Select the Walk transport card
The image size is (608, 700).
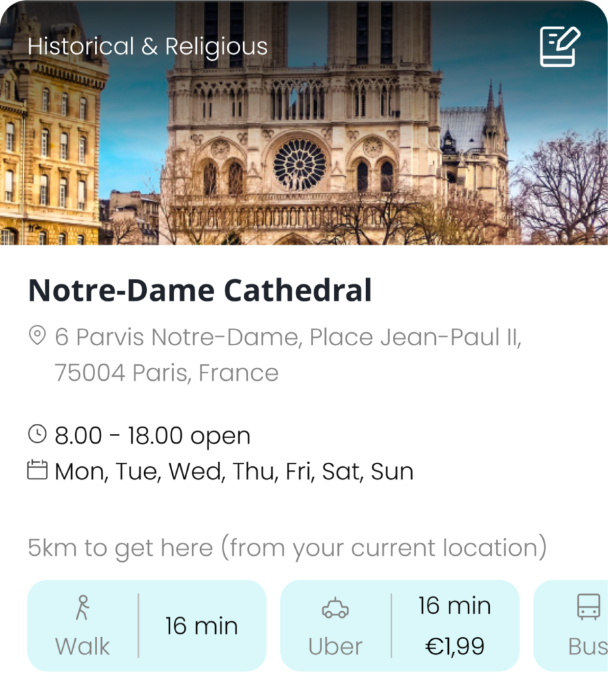146,625
